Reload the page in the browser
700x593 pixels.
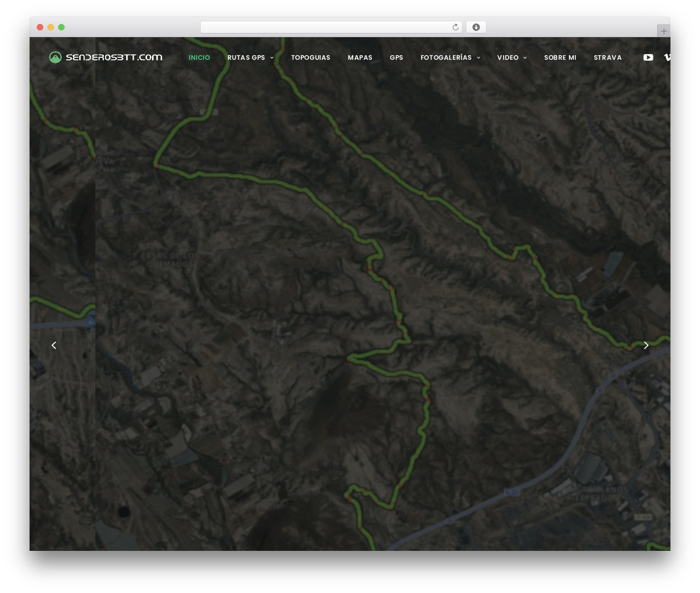click(456, 27)
